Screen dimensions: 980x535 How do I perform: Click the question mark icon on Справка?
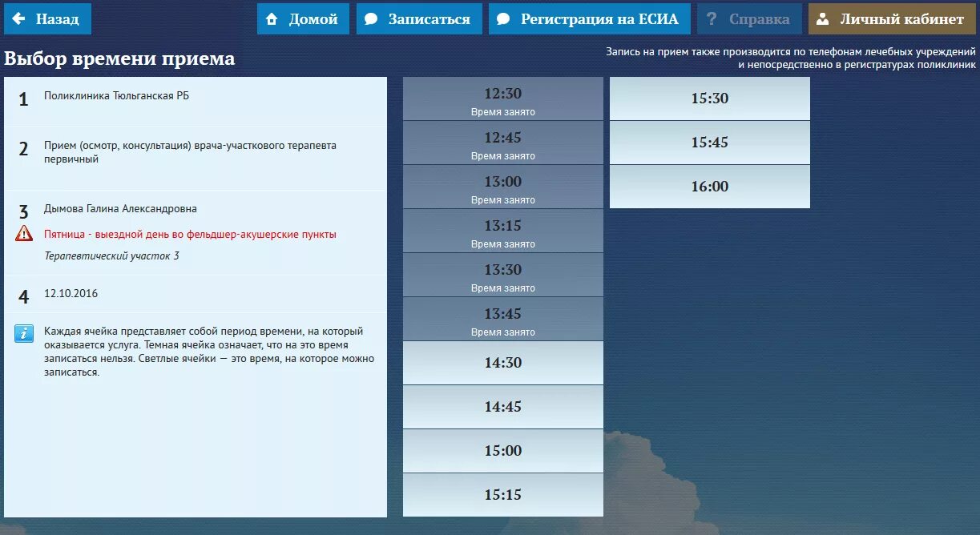(712, 19)
